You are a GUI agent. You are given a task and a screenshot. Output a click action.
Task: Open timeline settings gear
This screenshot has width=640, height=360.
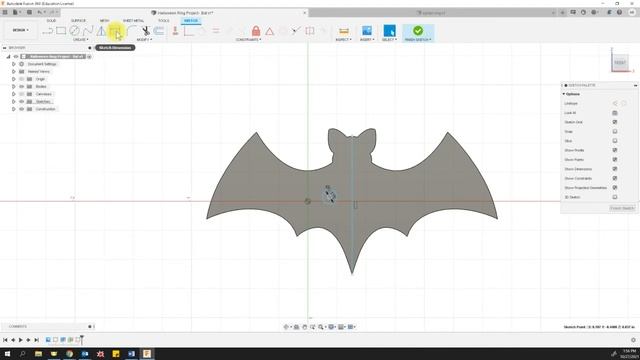pos(633,340)
